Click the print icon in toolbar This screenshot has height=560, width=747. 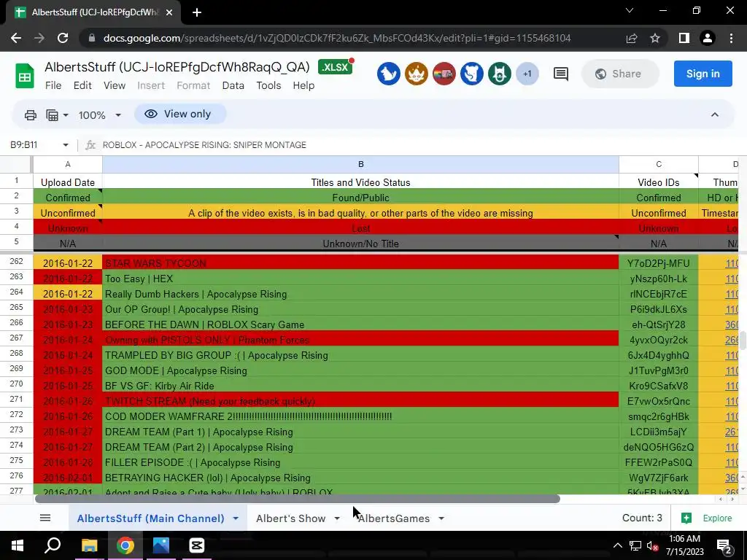coord(31,114)
